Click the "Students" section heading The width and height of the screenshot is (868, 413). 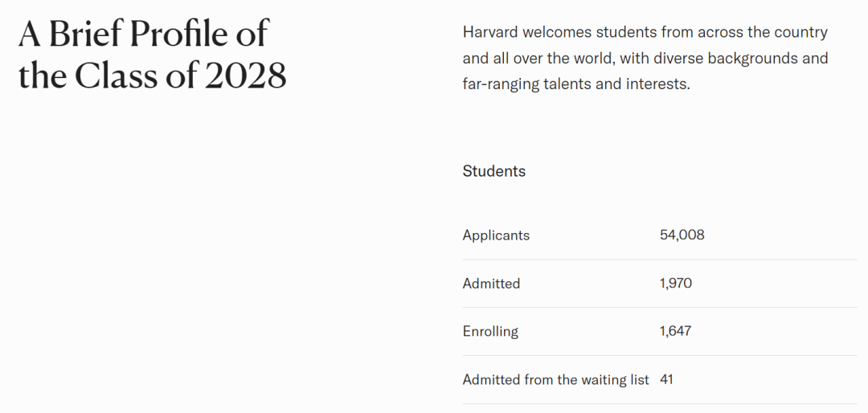pyautogui.click(x=494, y=171)
